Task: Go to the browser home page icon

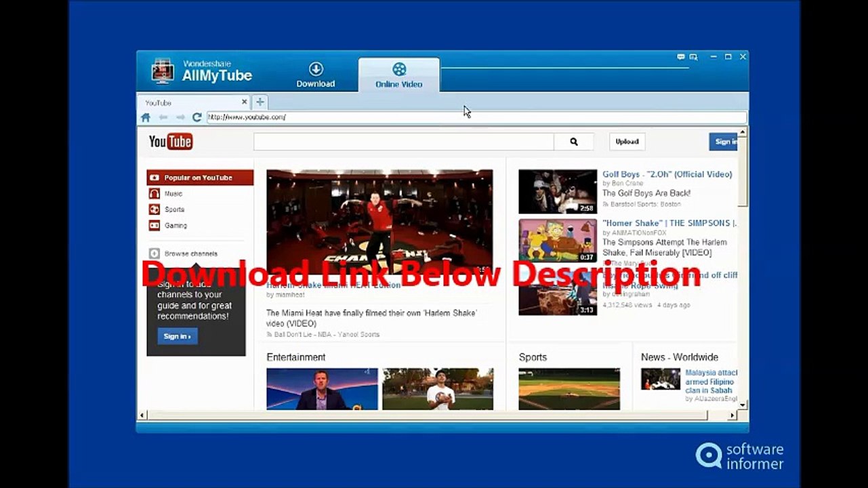Action: (146, 117)
